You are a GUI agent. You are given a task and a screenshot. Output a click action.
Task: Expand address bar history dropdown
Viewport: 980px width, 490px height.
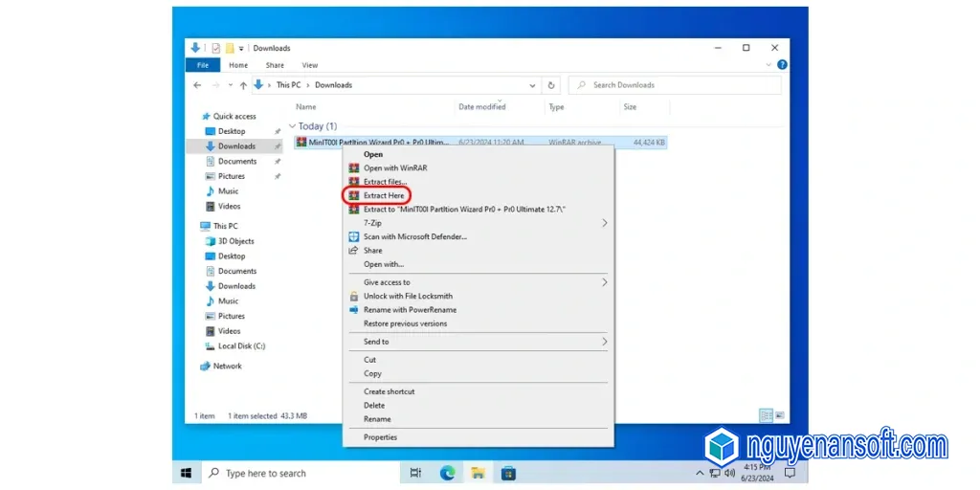[532, 85]
